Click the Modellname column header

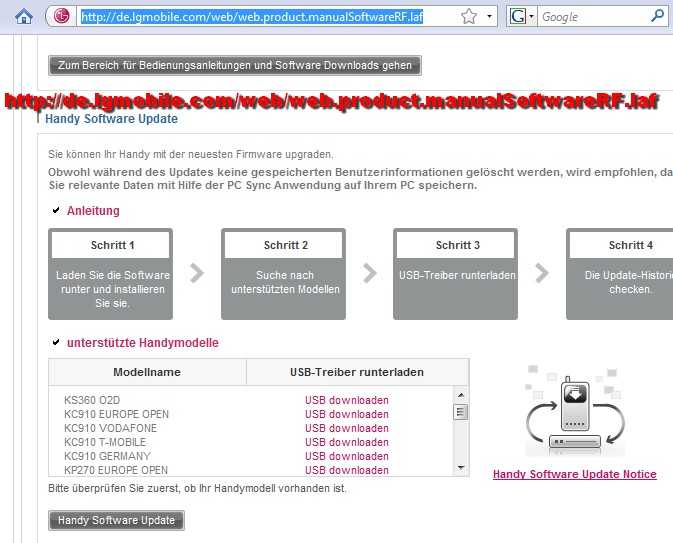(147, 372)
